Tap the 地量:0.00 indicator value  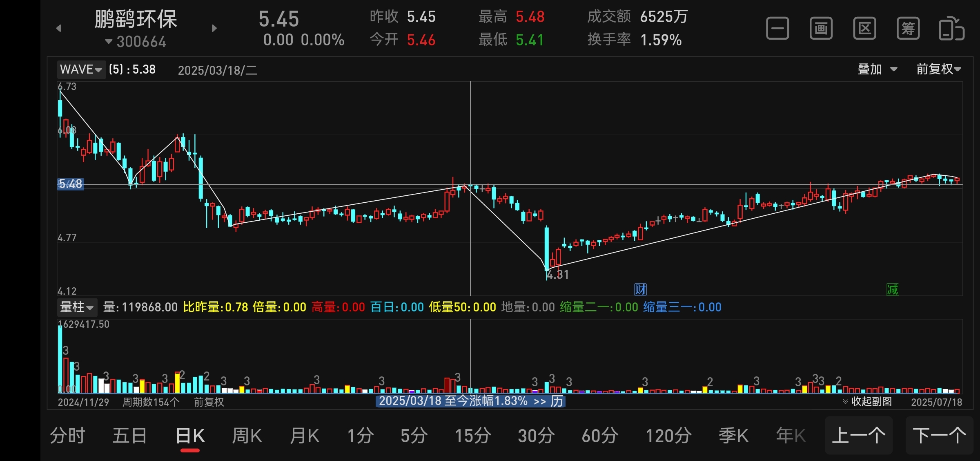528,307
